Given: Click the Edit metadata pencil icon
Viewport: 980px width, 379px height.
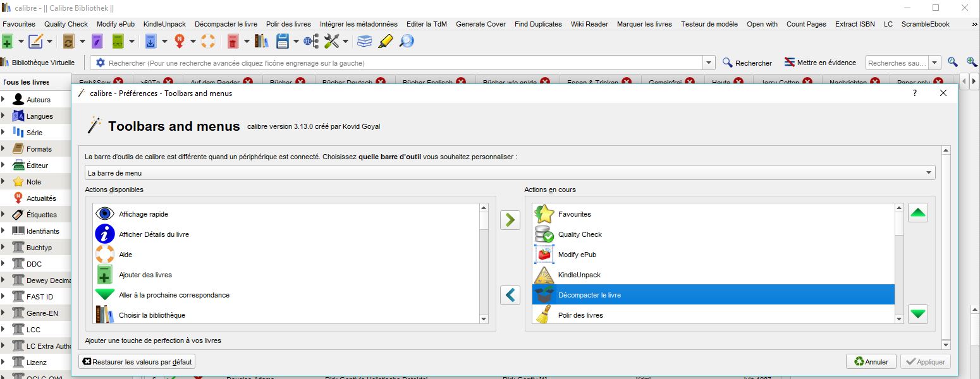Looking at the screenshot, I should tap(36, 42).
